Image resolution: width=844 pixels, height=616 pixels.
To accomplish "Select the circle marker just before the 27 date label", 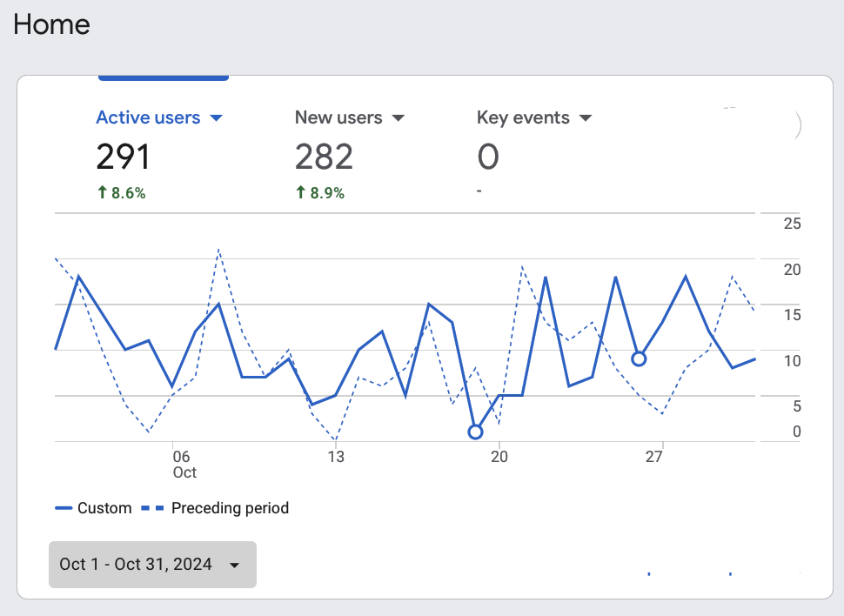I will pos(639,358).
